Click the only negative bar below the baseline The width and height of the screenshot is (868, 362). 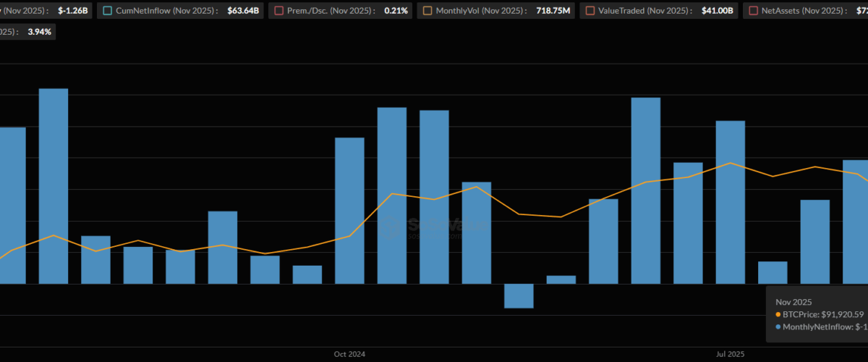pos(519,295)
